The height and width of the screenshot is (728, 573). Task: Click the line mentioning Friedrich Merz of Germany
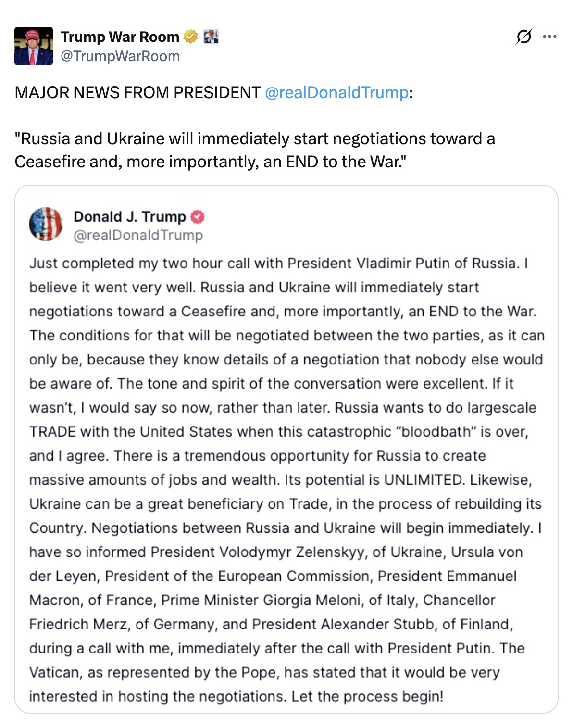[271, 624]
